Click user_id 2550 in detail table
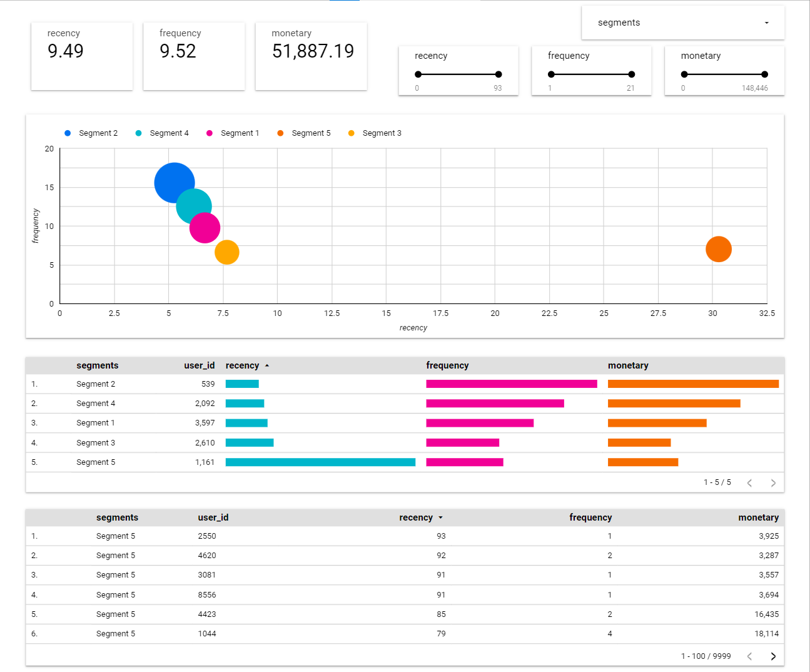This screenshot has width=810, height=672. tap(207, 536)
